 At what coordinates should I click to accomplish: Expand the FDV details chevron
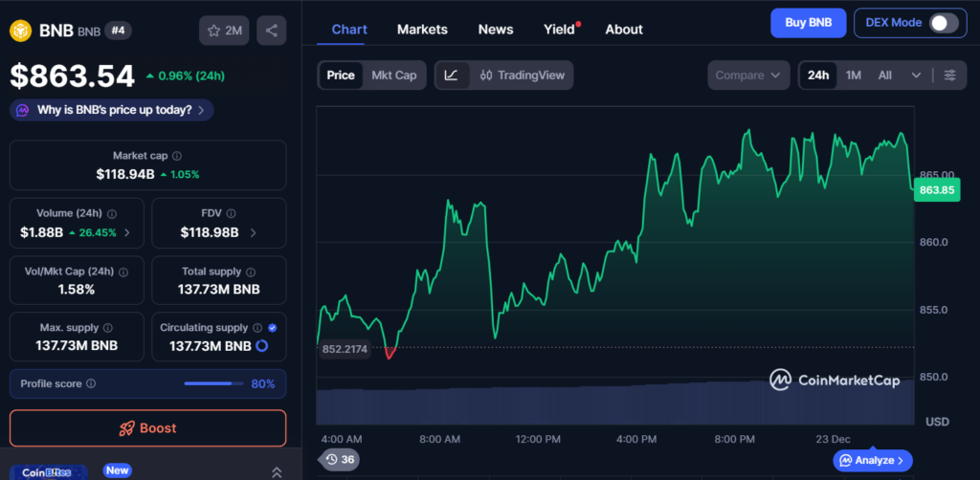pos(253,232)
